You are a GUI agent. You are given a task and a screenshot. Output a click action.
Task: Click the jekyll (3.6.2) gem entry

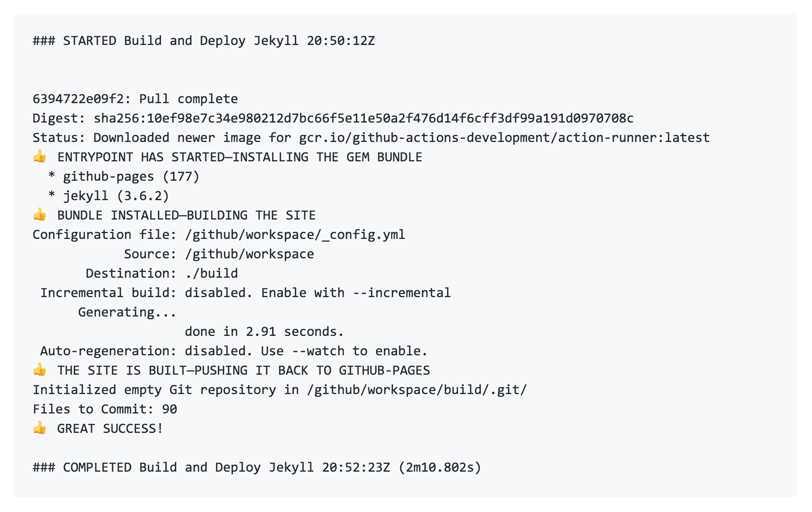point(116,196)
